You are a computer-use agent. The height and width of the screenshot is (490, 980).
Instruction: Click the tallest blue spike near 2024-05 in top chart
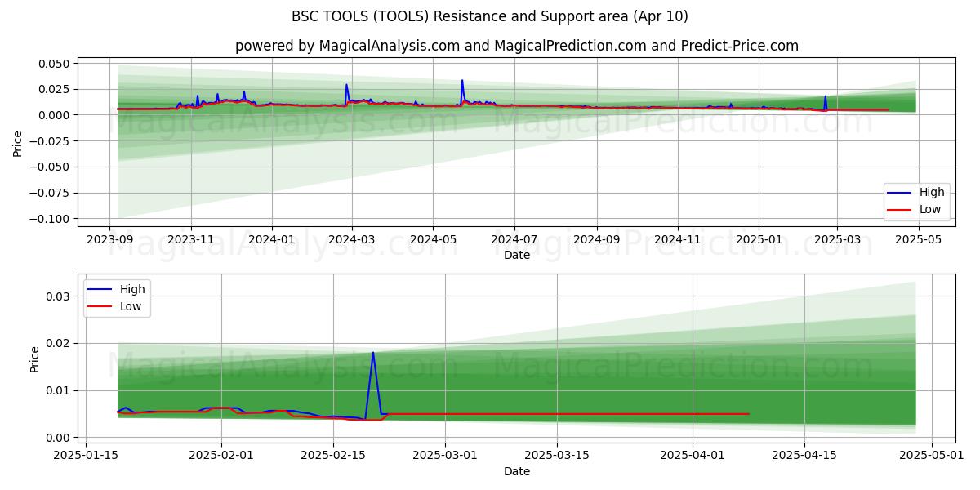coord(462,81)
